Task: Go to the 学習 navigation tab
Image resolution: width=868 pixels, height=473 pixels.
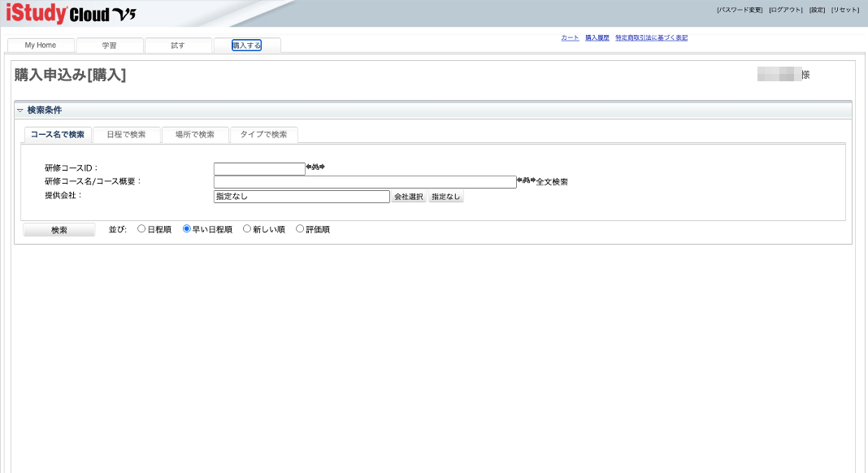Action: coord(109,46)
